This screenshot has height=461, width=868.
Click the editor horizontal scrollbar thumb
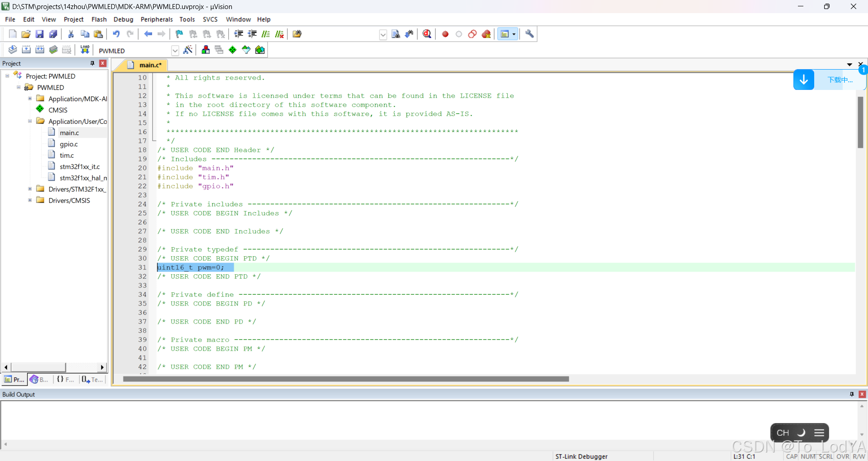(x=346, y=379)
